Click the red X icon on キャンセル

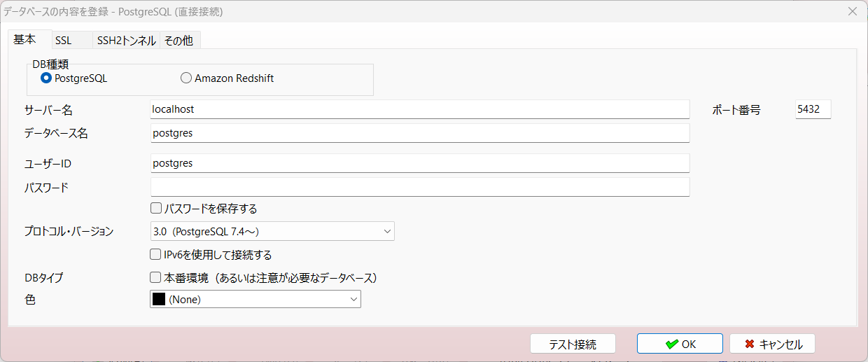pos(750,344)
